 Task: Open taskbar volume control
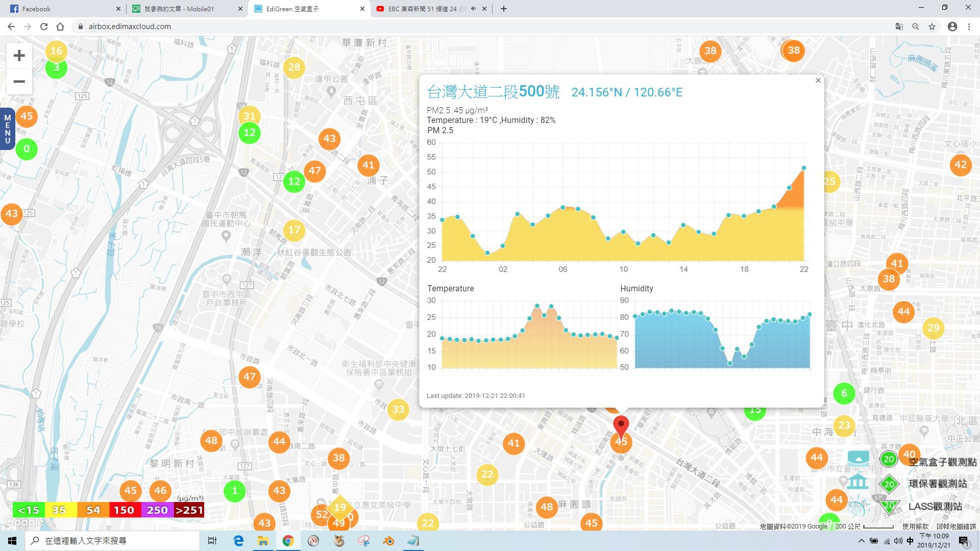click(898, 541)
